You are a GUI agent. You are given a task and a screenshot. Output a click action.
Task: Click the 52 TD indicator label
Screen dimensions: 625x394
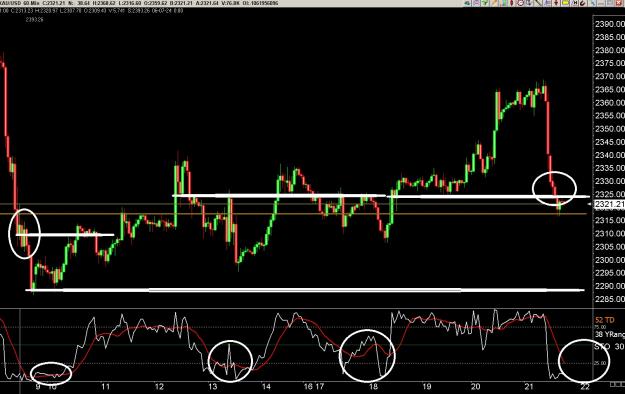click(x=604, y=320)
